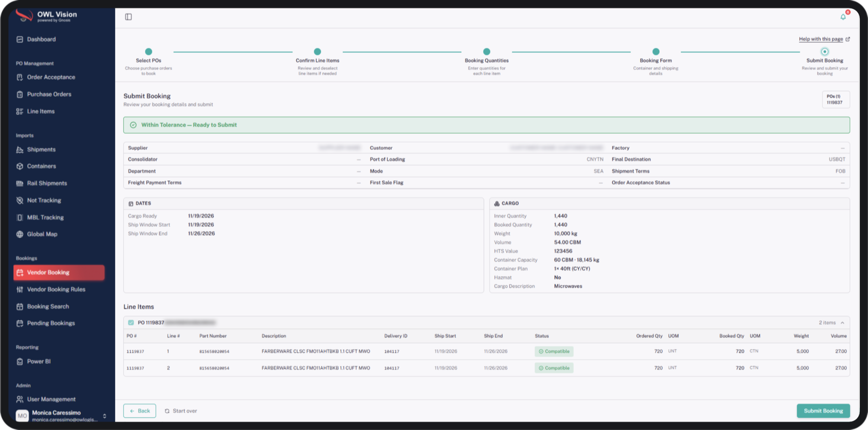Click the Compatible status for line 2
This screenshot has height=430, width=868.
pos(554,368)
